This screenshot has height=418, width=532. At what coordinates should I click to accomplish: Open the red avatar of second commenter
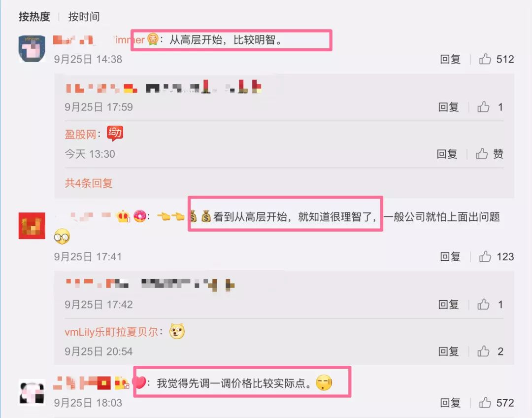[32, 225]
